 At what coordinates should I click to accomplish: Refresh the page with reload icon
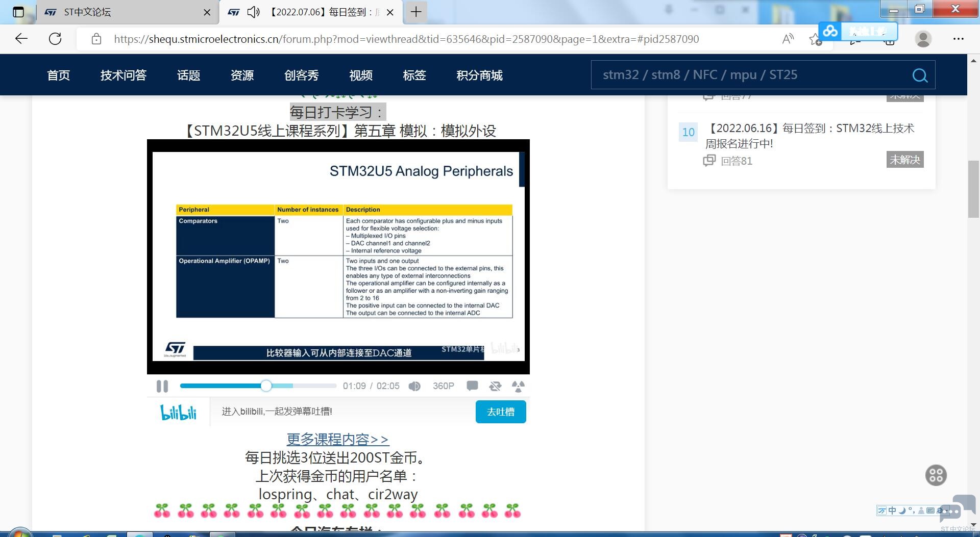pyautogui.click(x=55, y=39)
